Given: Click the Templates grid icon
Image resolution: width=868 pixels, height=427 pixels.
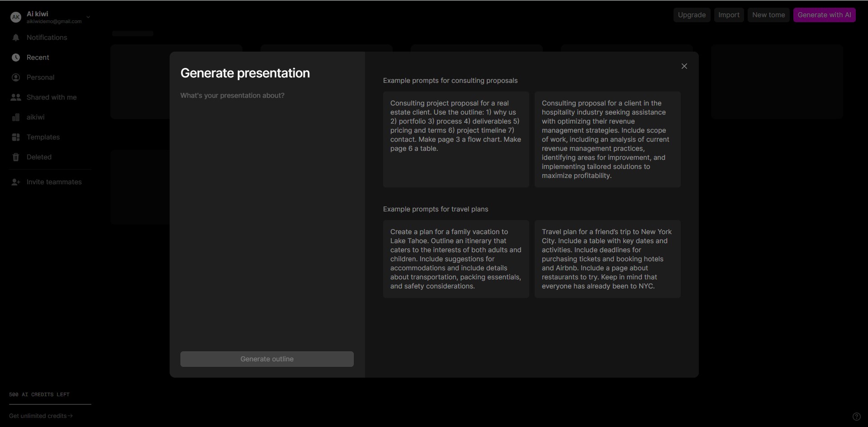Looking at the screenshot, I should 16,137.
